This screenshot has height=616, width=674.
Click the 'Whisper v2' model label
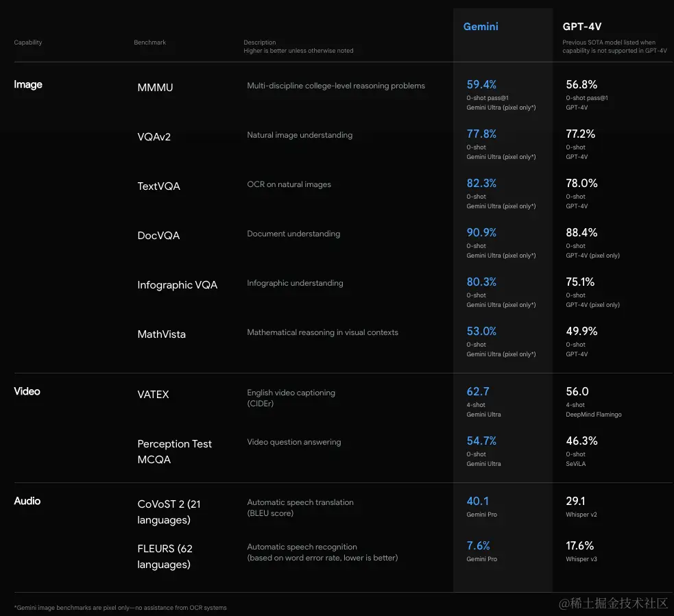click(581, 515)
